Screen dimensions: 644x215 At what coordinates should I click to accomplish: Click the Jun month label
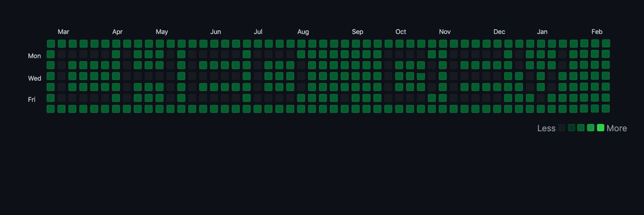[215, 32]
